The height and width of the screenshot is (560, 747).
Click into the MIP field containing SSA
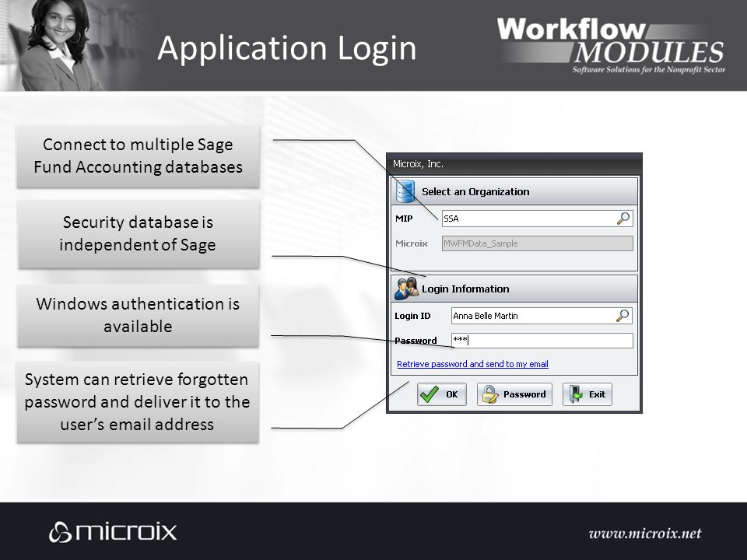tap(538, 219)
